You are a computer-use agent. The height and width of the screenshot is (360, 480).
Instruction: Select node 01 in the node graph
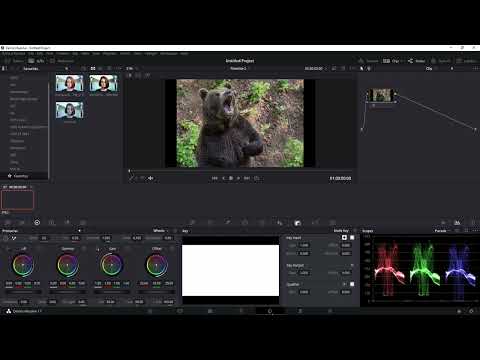tap(381, 95)
